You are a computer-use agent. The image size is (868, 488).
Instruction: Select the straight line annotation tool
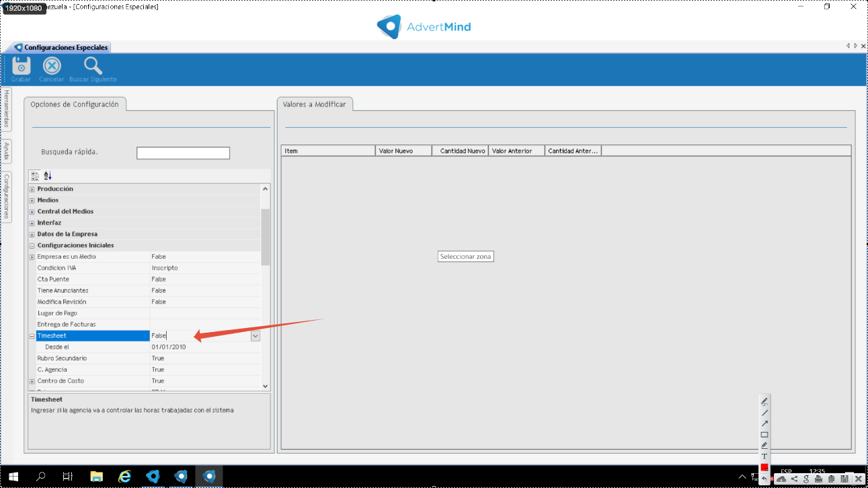point(764,413)
